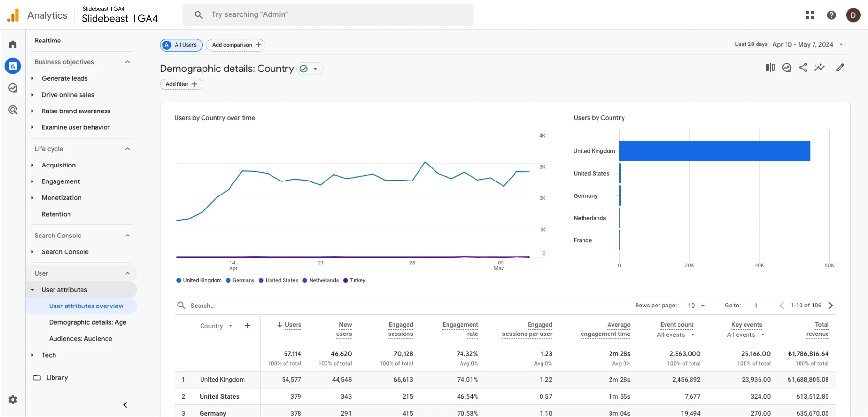
Task: Open Audiences: Audience report
Action: pyautogui.click(x=81, y=339)
